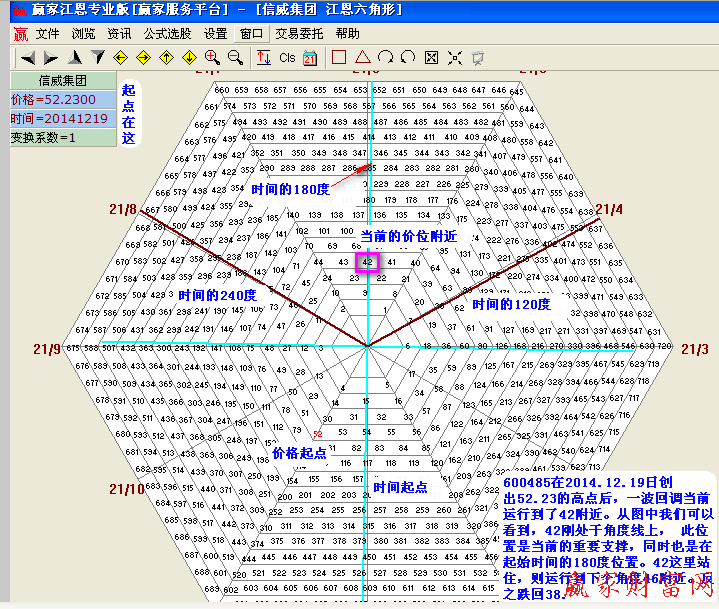Screen dimensions: 719x609
Task: Open the calendar date icon
Action: pyautogui.click(x=310, y=57)
